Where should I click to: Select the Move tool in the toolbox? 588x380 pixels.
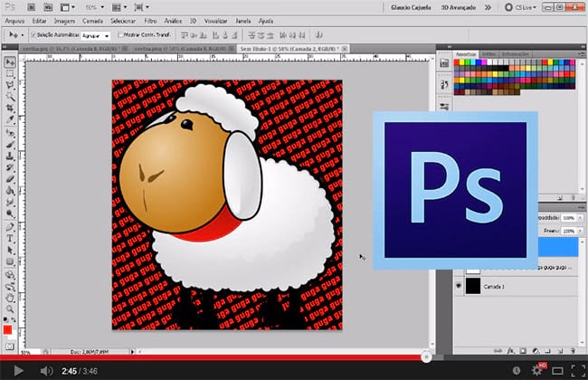pyautogui.click(x=10, y=62)
